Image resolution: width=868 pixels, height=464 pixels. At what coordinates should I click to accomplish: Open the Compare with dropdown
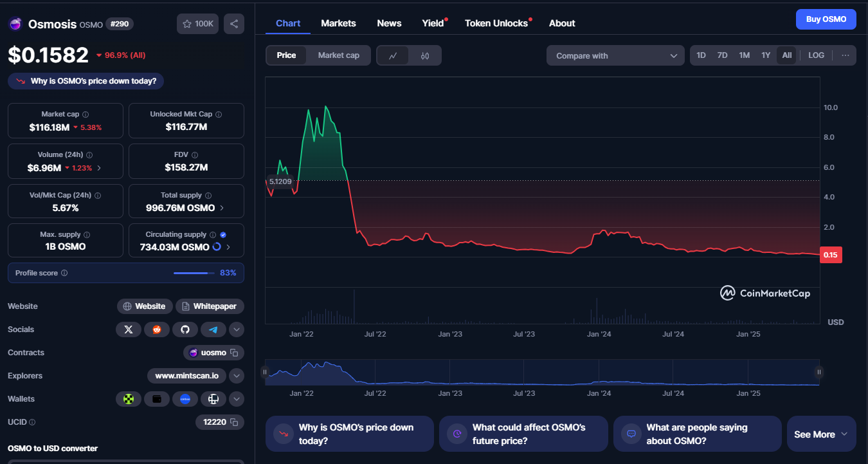coord(615,55)
